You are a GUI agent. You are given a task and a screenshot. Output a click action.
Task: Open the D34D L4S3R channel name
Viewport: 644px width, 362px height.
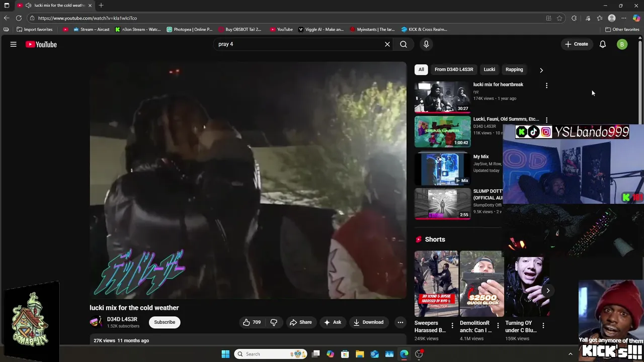(x=122, y=319)
